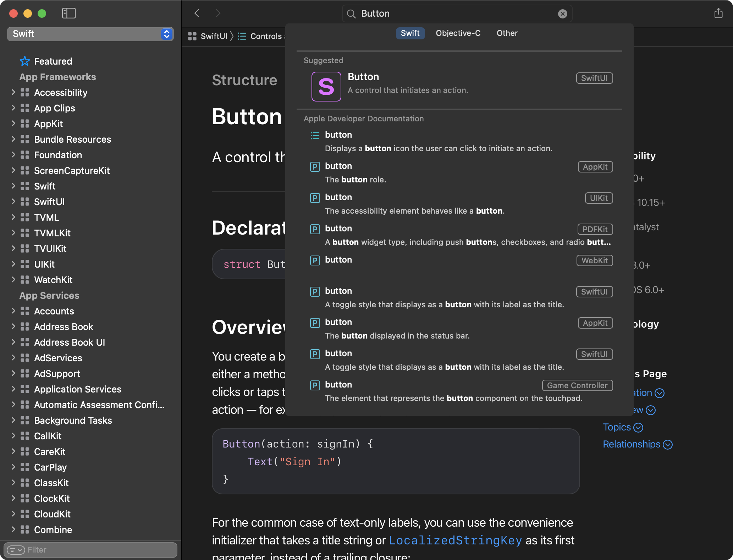
Task: Click the forward navigation arrow
Action: coord(218,13)
